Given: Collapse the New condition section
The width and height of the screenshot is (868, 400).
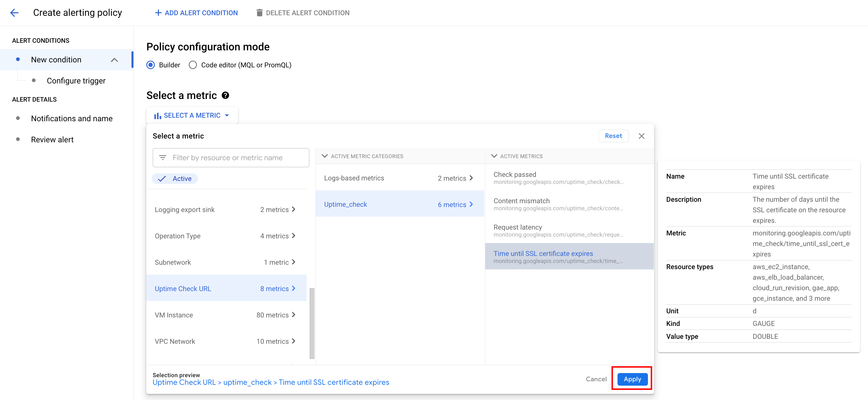Looking at the screenshot, I should tap(114, 60).
